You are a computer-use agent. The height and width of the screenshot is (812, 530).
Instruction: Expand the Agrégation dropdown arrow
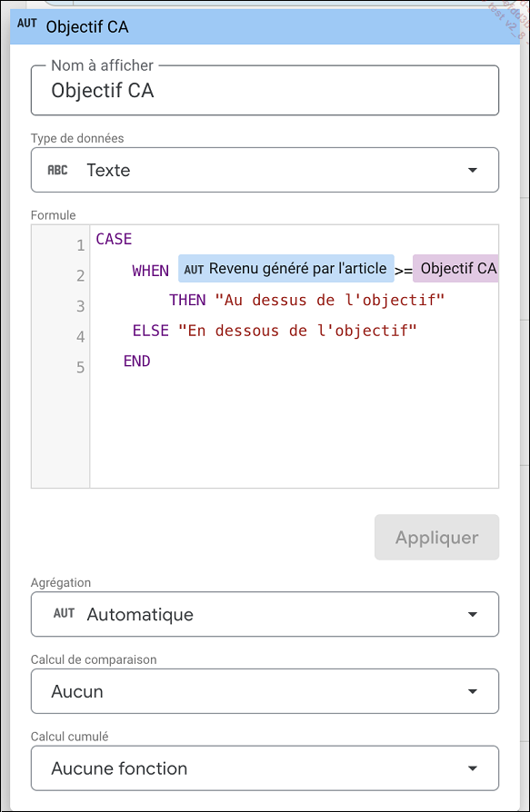[472, 614]
